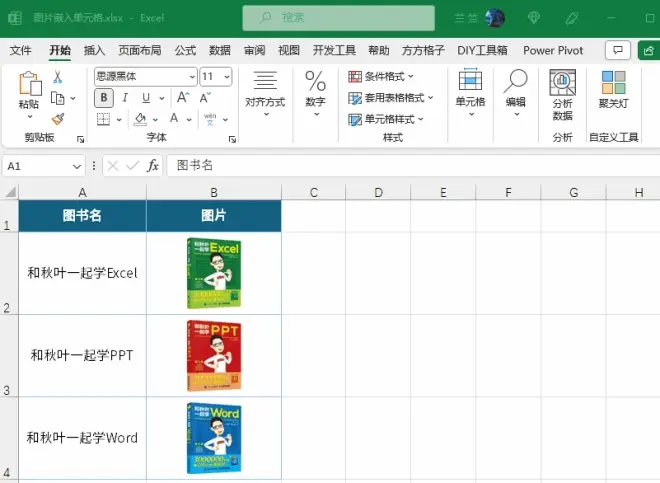Toggle Underline formatting
Screen dimensions: 660x483
[146, 98]
